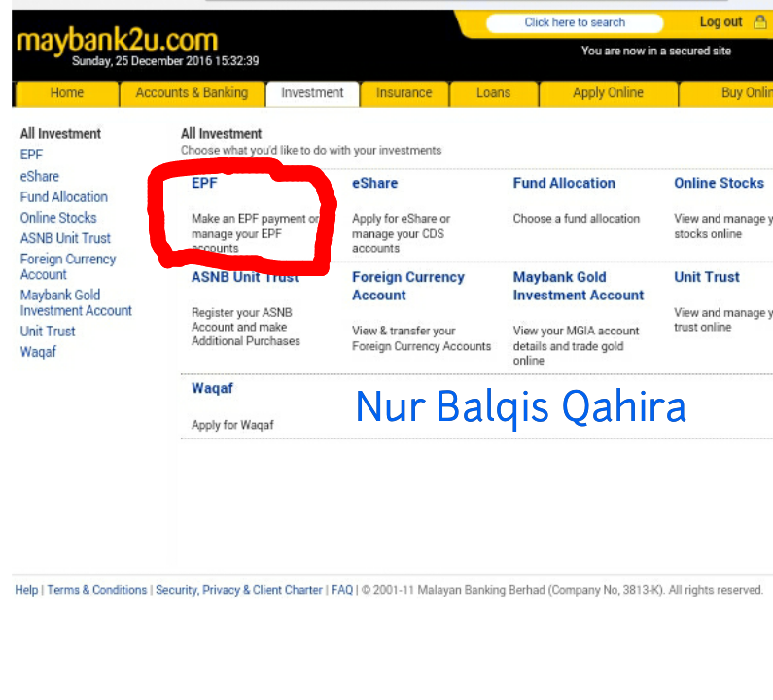This screenshot has height=700, width=773.
Task: Click 'View your MGIA account details' text
Action: click(x=576, y=345)
